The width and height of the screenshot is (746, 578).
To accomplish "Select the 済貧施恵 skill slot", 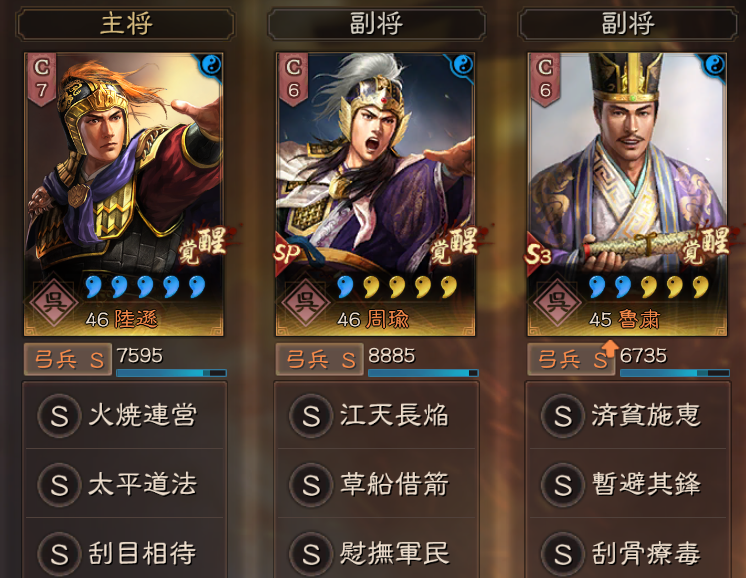I will coord(628,415).
